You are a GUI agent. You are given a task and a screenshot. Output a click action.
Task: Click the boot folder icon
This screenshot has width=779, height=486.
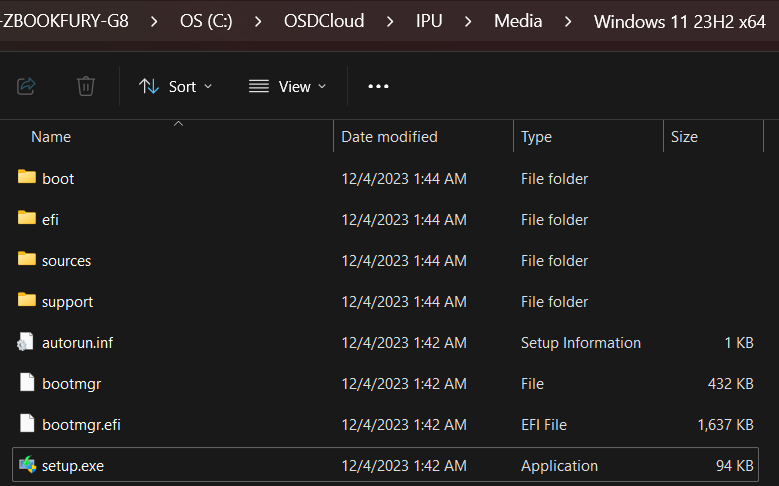pos(27,178)
